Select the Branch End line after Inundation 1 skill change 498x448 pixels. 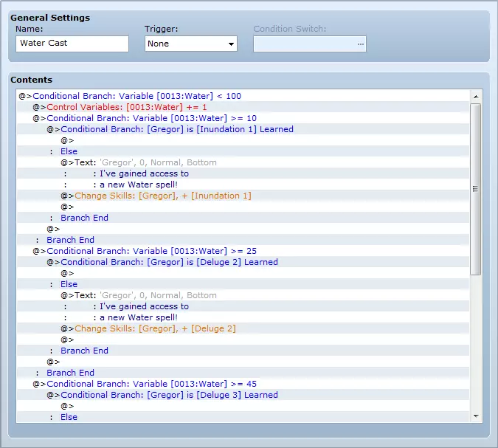243,218
